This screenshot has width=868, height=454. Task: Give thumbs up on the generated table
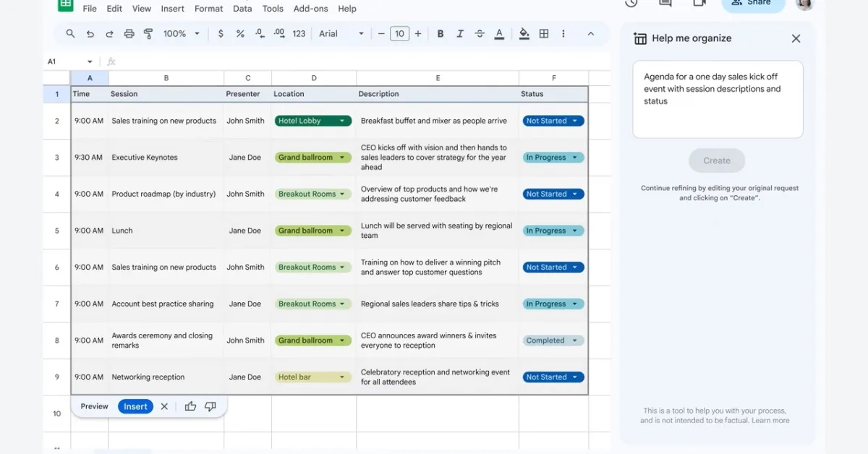pos(190,406)
